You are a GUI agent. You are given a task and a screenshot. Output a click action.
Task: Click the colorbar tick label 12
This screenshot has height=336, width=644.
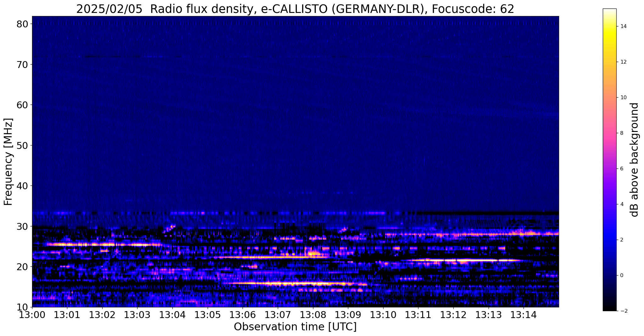623,62
